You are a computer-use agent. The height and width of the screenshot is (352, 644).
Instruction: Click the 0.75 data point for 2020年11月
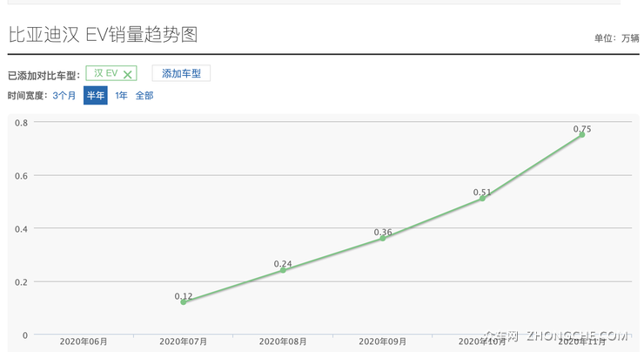(582, 134)
